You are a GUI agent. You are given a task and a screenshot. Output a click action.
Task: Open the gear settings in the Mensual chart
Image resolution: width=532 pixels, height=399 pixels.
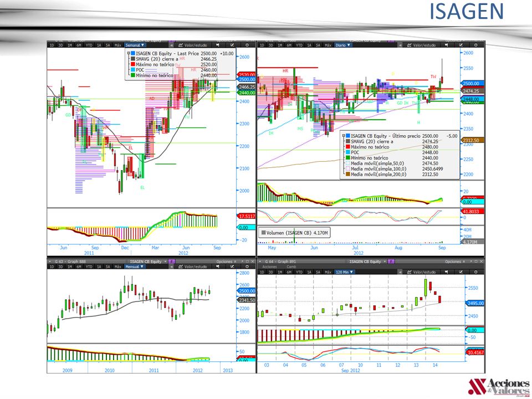(247, 267)
